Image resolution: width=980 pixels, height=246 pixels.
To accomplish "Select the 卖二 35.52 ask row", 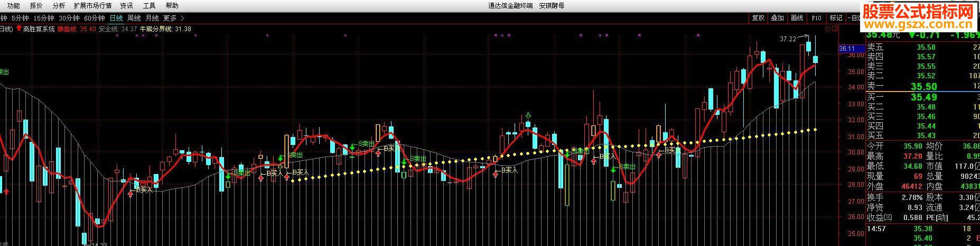I will click(923, 76).
